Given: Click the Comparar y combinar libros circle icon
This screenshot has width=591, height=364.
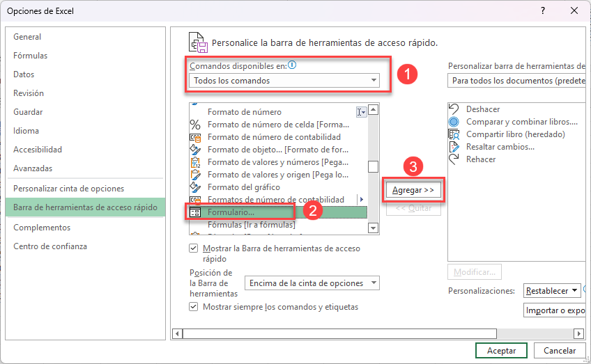Looking at the screenshot, I should [454, 122].
